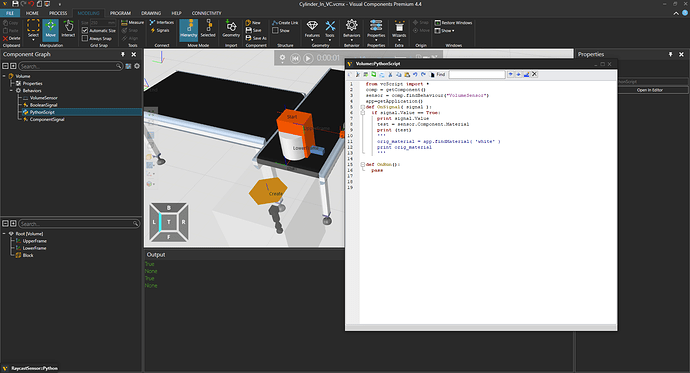Create a New component

coord(253,22)
